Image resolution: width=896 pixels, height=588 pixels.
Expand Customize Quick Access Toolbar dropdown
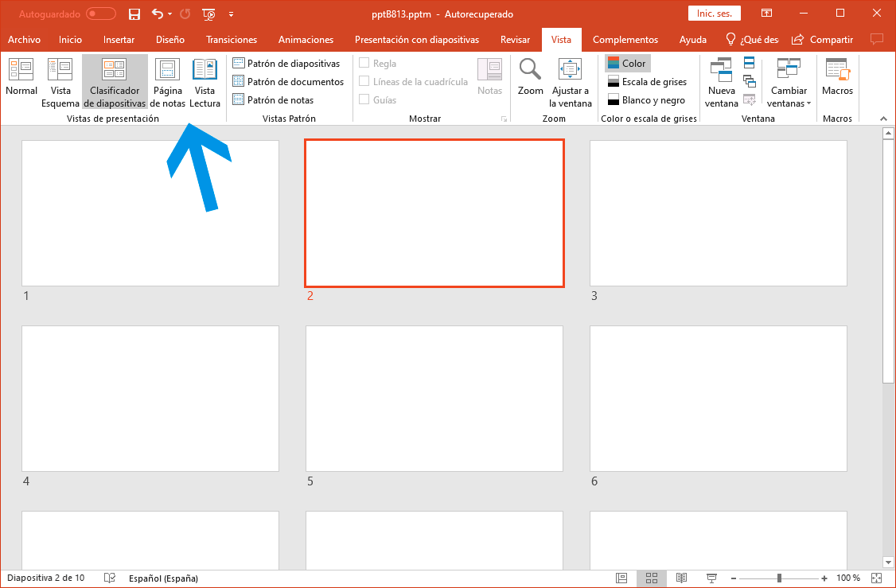(231, 14)
